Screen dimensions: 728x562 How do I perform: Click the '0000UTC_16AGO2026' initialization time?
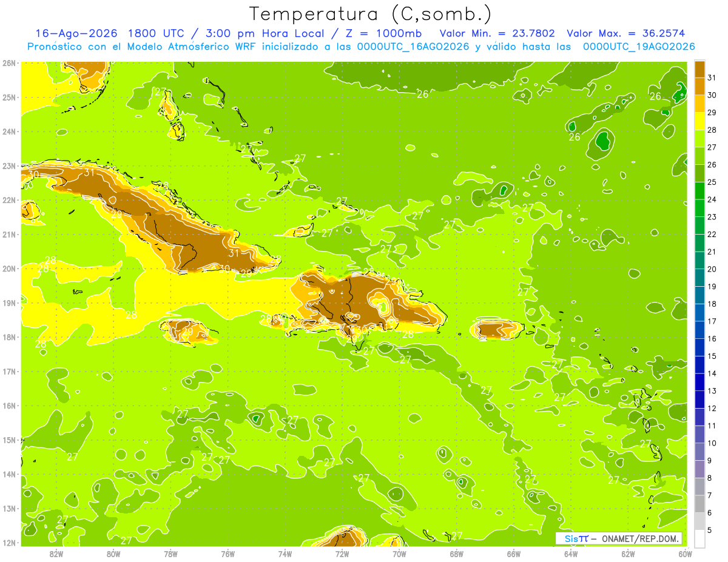pos(413,47)
